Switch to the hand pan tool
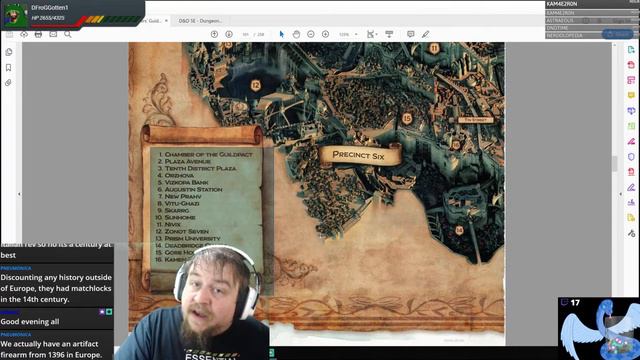The width and height of the screenshot is (640, 360). coord(296,34)
